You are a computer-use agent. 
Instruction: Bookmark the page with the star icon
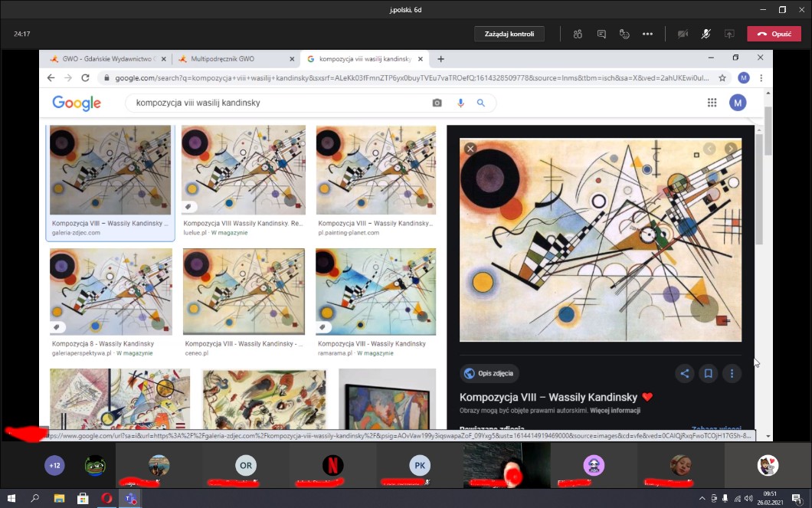722,78
